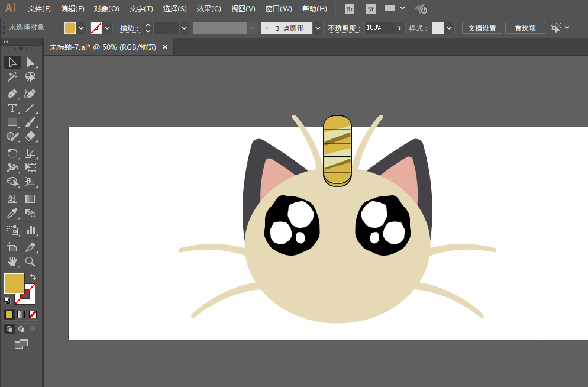This screenshot has width=588, height=387.
Task: Open the graphic style dropdown
Action: [449, 28]
